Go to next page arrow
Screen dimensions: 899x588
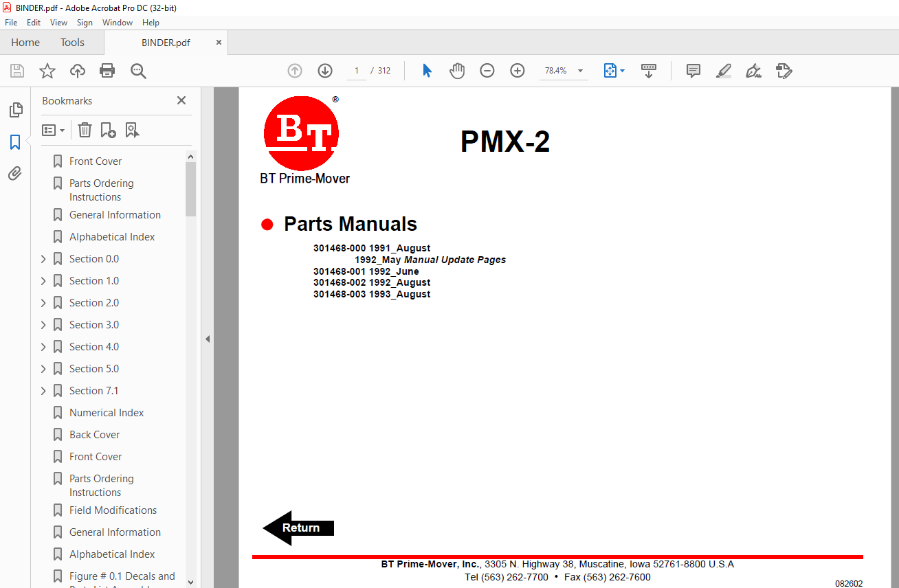(x=325, y=71)
